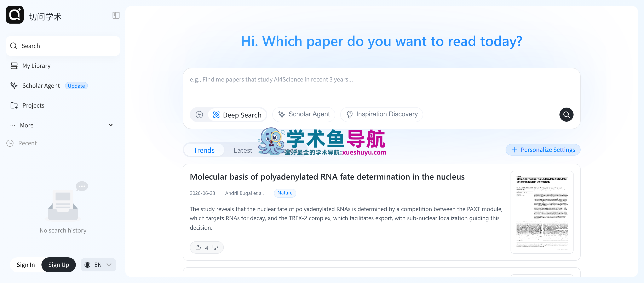
Task: Open My Library in sidebar
Action: (x=63, y=66)
